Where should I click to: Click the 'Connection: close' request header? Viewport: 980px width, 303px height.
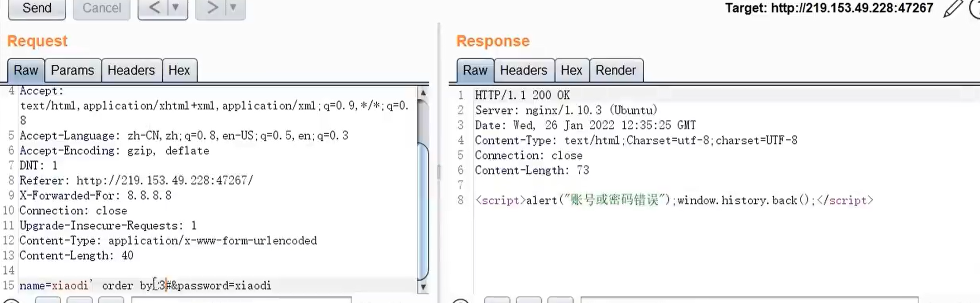pyautogui.click(x=73, y=210)
